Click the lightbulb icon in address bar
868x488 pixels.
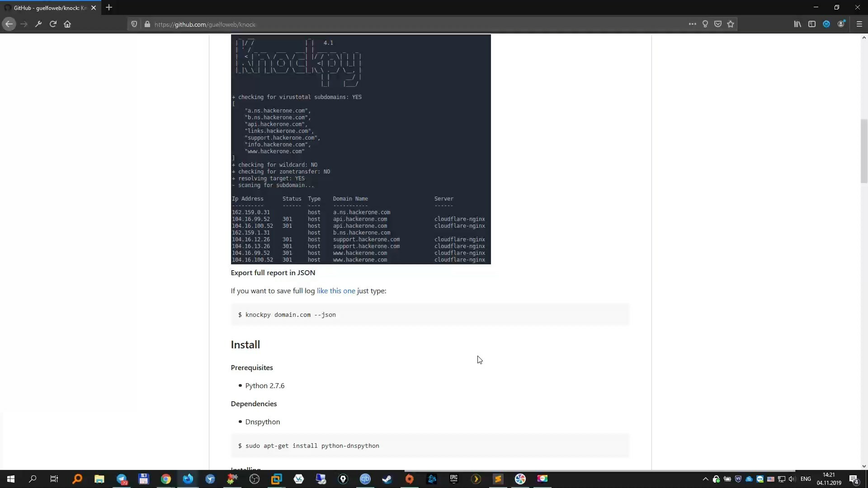[x=705, y=24]
